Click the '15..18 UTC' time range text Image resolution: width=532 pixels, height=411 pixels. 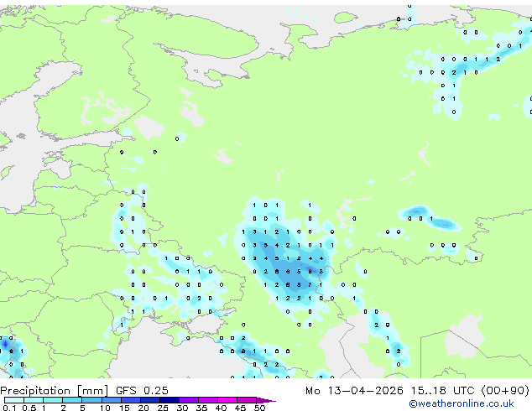click(442, 391)
